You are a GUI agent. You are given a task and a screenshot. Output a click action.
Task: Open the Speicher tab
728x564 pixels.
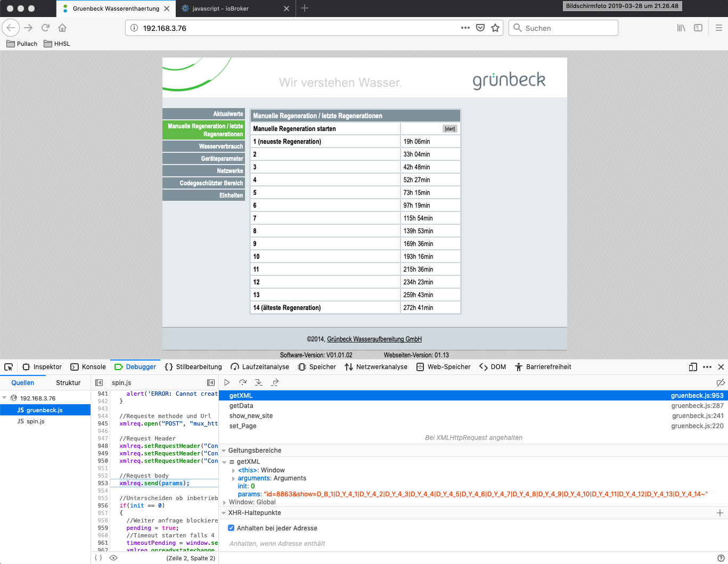[x=317, y=367]
